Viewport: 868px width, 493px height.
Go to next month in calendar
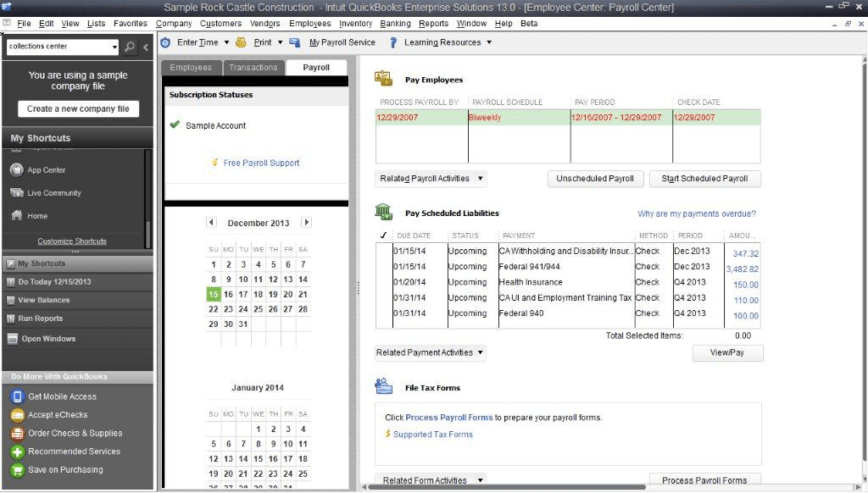coord(306,223)
